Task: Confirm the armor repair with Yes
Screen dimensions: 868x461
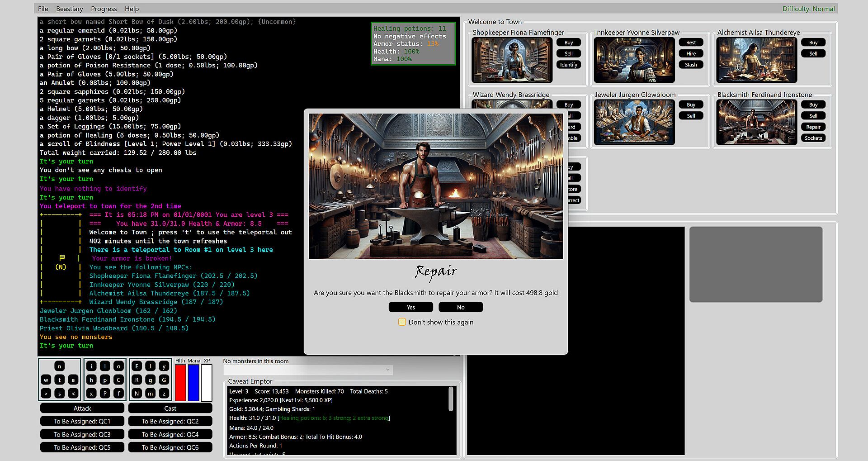Action: pos(410,307)
